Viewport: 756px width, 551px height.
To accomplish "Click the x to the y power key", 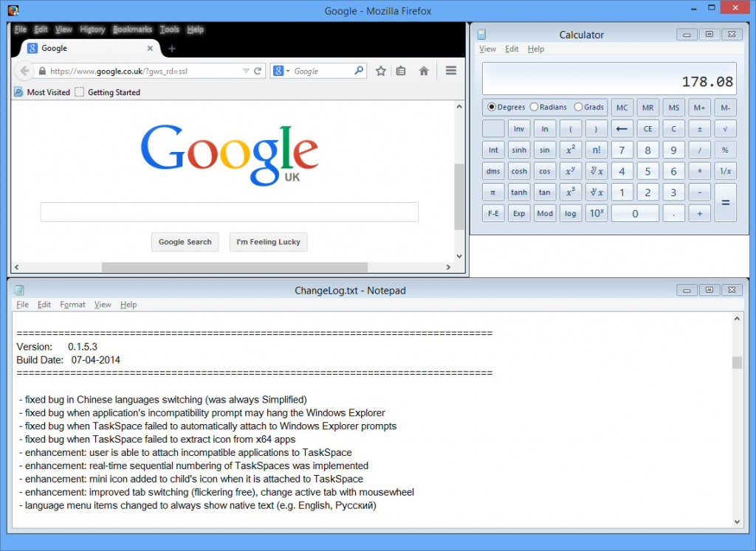I will pos(571,171).
